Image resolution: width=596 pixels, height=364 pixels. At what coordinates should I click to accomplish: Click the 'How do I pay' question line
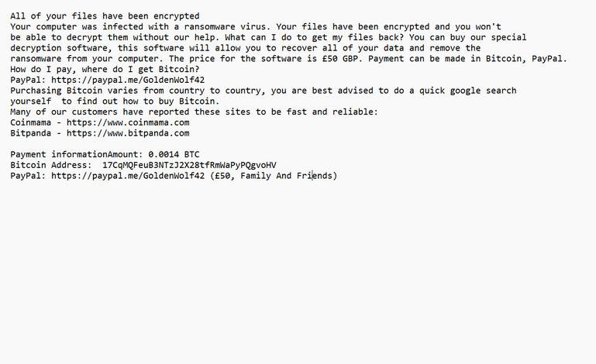[105, 69]
